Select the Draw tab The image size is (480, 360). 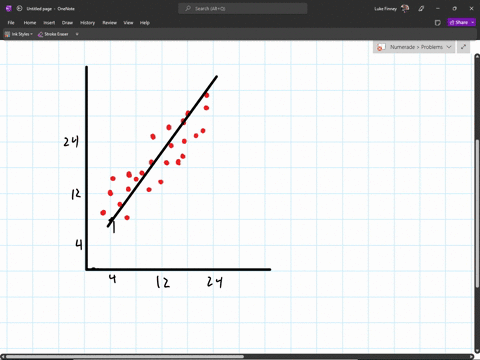click(67, 23)
